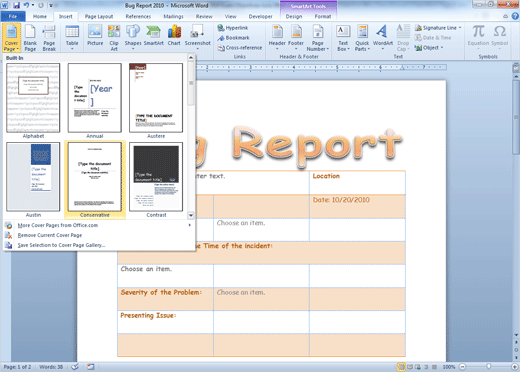
Task: Add a Drop Cap
Action: tap(403, 38)
